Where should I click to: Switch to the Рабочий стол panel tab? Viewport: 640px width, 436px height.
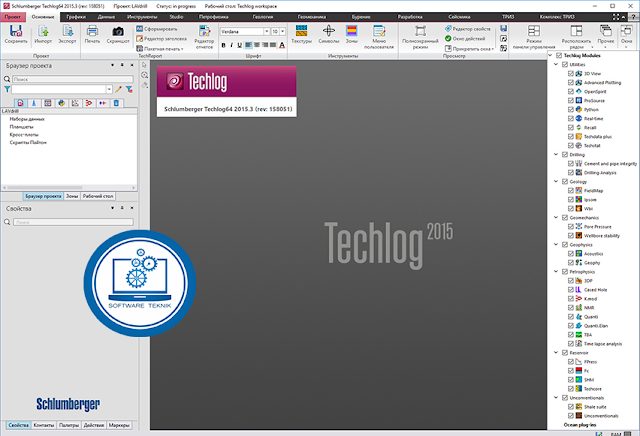click(x=98, y=196)
